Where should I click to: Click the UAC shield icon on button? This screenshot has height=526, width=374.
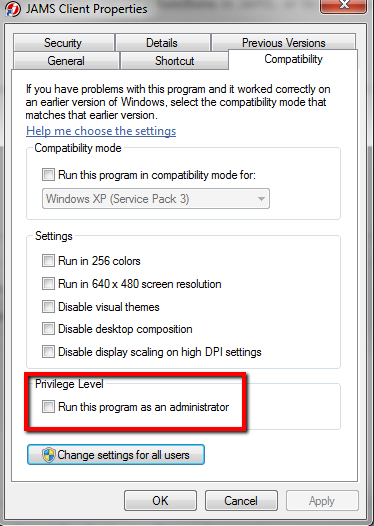pyautogui.click(x=49, y=455)
